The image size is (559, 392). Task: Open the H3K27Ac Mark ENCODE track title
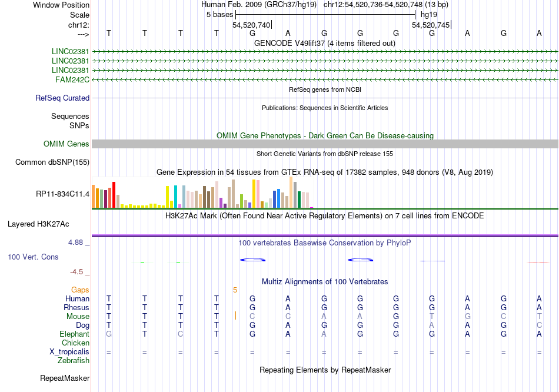tap(325, 216)
